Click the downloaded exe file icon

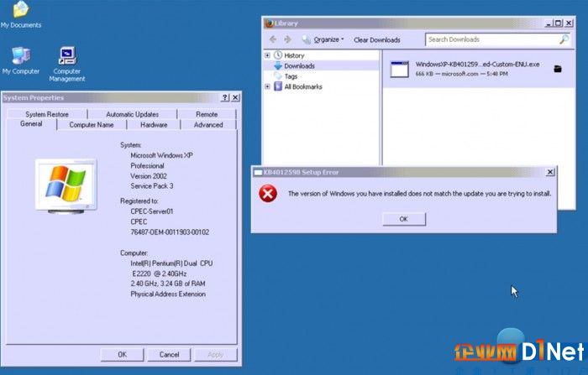399,69
